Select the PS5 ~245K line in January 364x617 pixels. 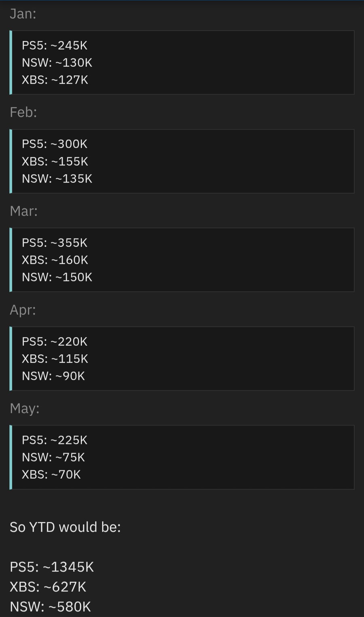coord(55,45)
